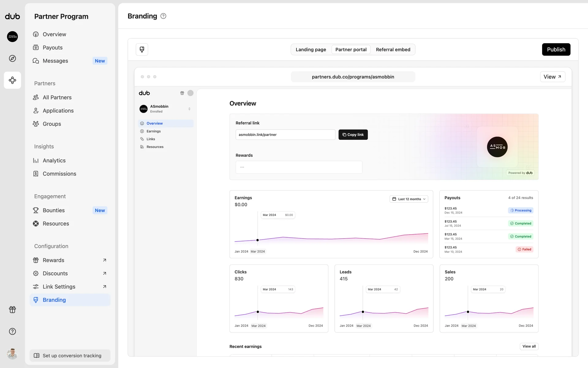588x368 pixels.
Task: Switch to the Referral embed tab
Action: [x=393, y=49]
